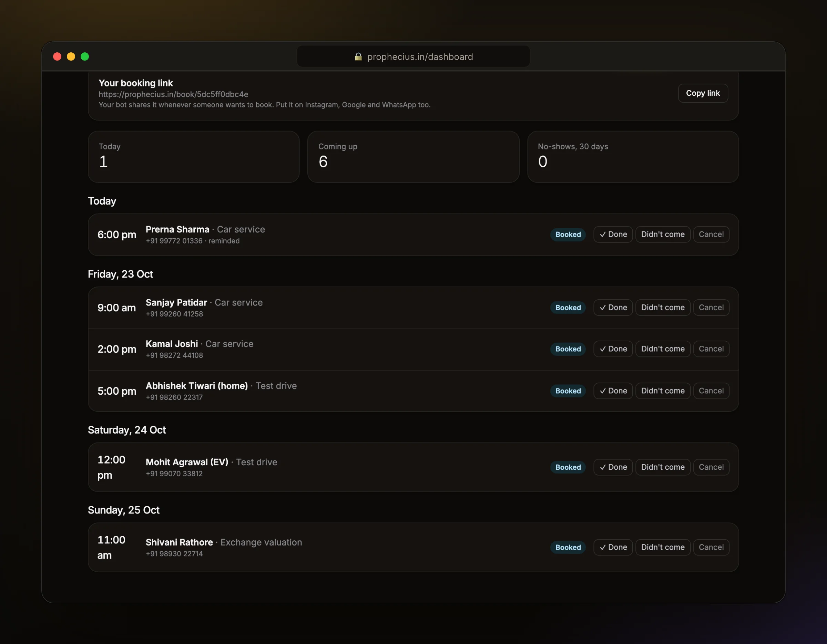Cancel Sanjay Patidar's 9:00 am booking

coord(711,308)
